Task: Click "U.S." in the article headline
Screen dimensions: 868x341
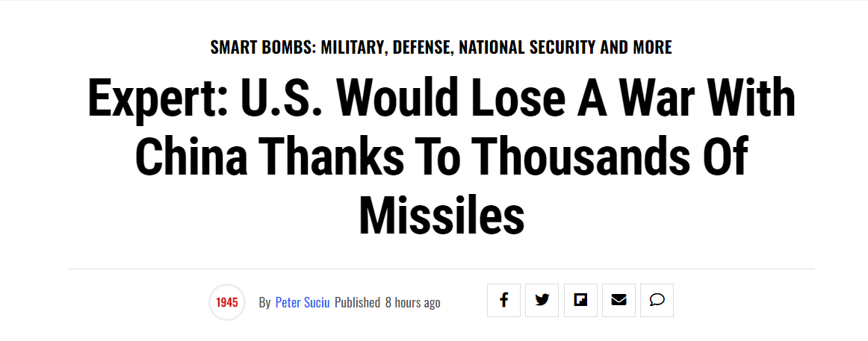Action: point(277,100)
